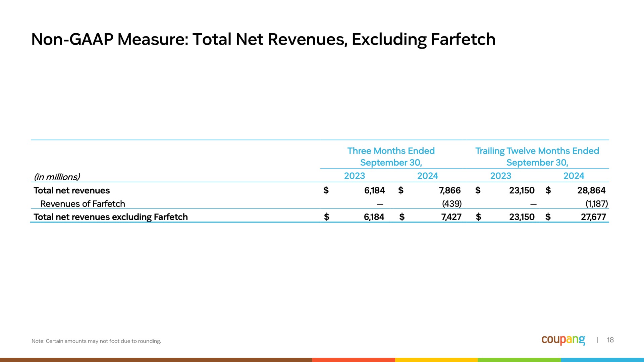This screenshot has height=362, width=644.
Task: Select the 'Trailing Twelve Months Ended September 30,' header
Action: (x=537, y=157)
